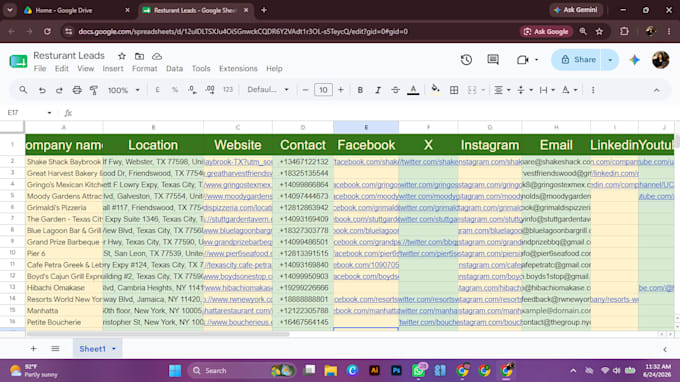This screenshot has width=680, height=382.
Task: Click the undo icon in toolbar
Action: pyautogui.click(x=42, y=90)
